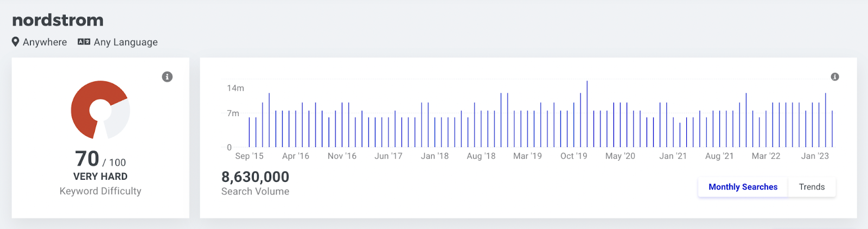Click the Mar '19 axis label
This screenshot has width=868, height=229.
coord(527,156)
